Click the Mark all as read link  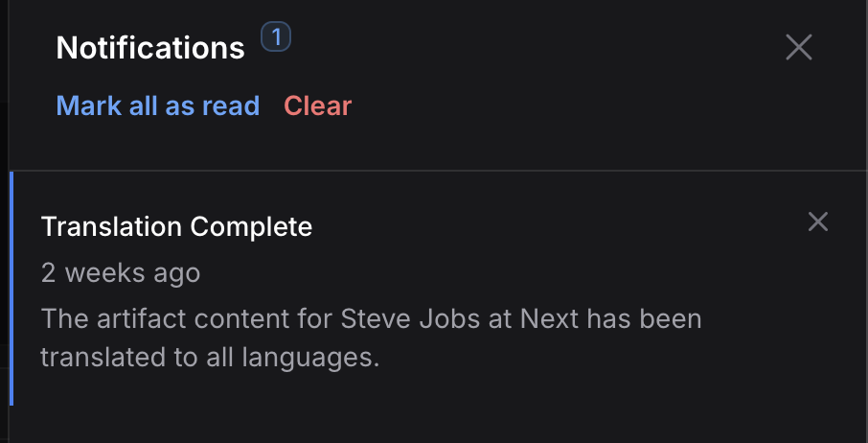tap(158, 105)
